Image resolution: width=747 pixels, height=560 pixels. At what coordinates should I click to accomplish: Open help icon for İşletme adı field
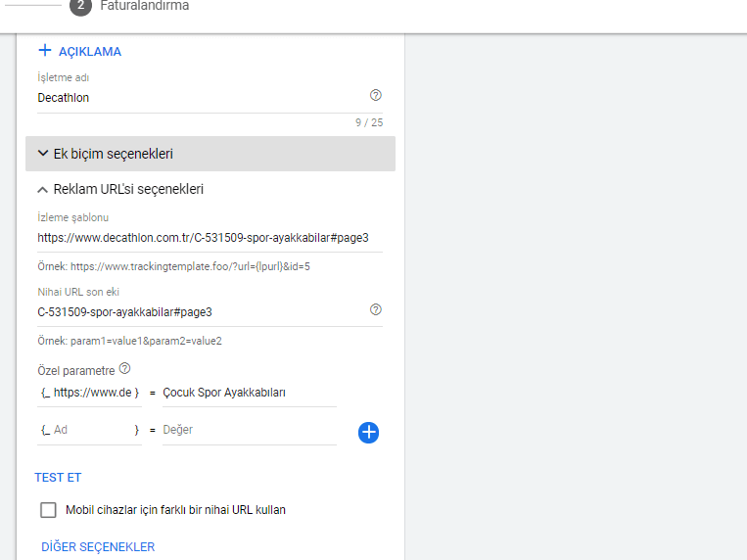[376, 96]
